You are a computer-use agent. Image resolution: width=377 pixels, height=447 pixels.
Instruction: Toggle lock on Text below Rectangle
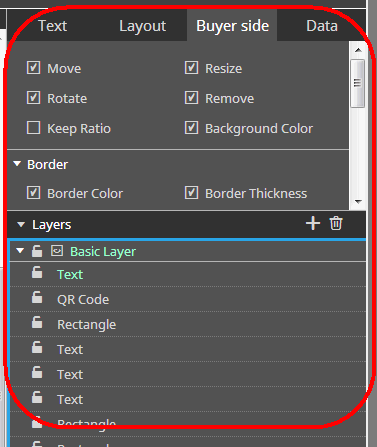[x=37, y=347]
